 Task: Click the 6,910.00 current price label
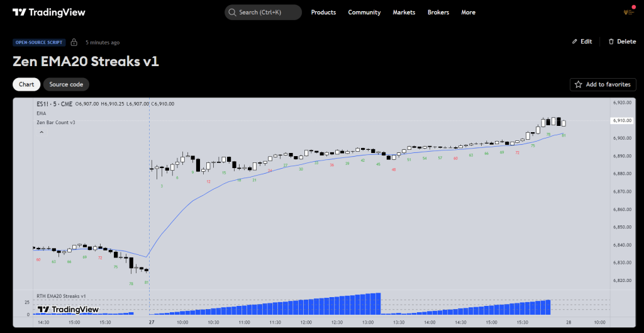pos(621,120)
